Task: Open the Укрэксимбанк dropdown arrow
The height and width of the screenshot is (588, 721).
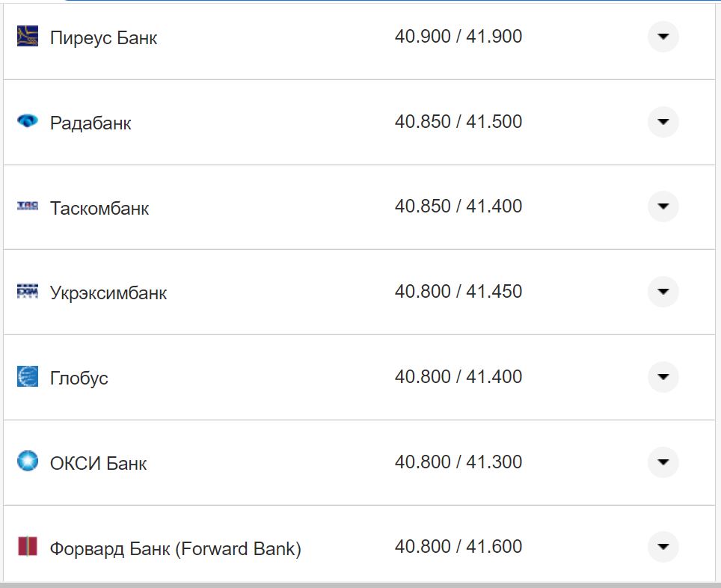Action: (x=663, y=292)
